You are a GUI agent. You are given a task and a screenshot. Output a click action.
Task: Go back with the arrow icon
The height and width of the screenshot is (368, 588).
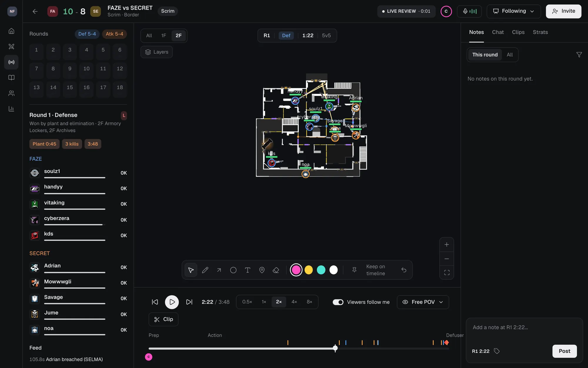click(x=35, y=11)
